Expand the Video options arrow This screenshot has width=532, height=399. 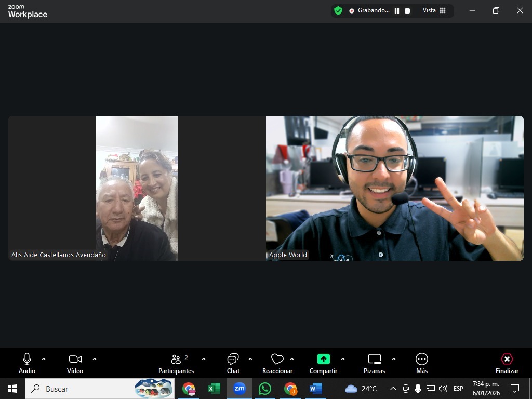pyautogui.click(x=95, y=359)
